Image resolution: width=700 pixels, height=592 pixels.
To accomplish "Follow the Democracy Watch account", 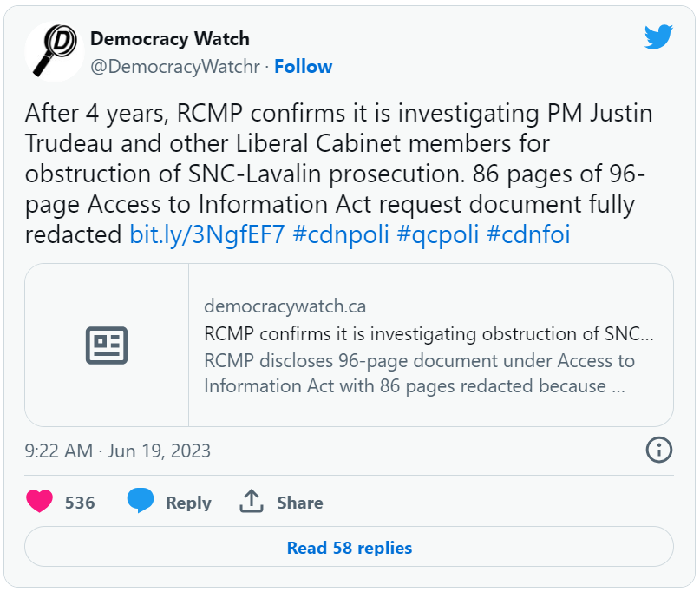I will (303, 67).
